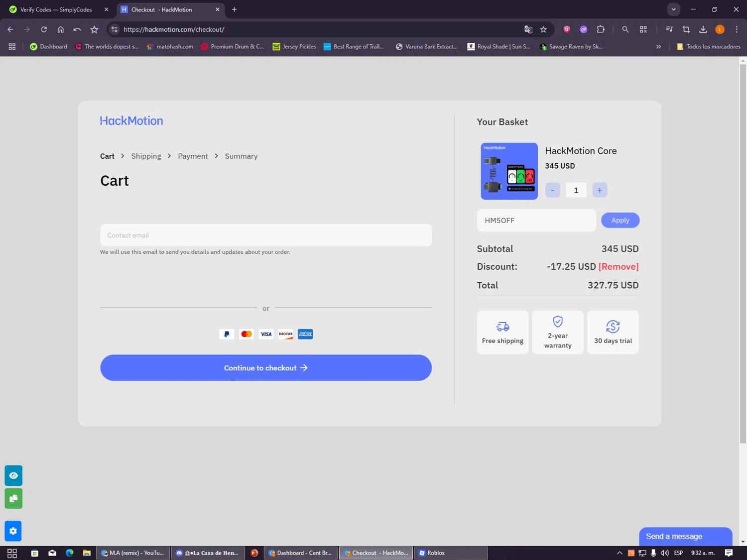Open the blue gear settings widget

coord(13,531)
